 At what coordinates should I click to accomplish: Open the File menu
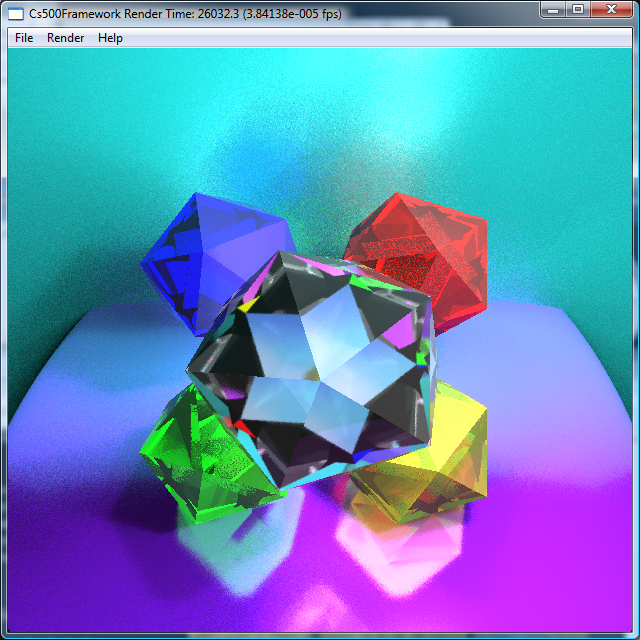tap(24, 37)
